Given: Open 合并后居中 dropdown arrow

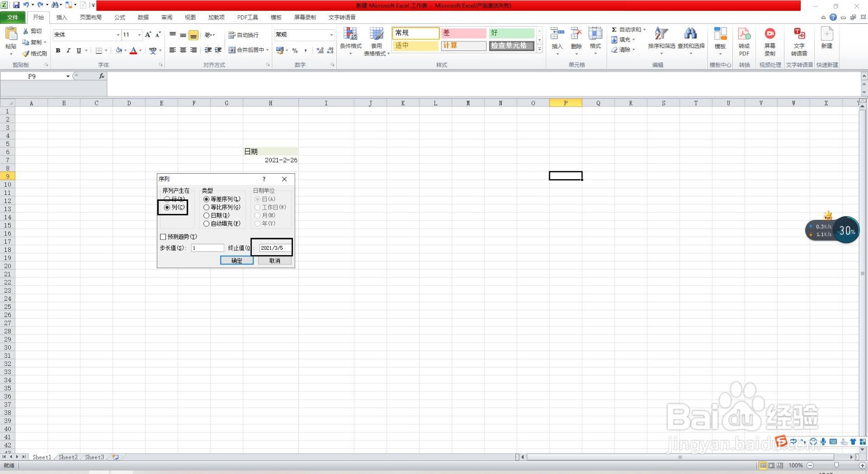Looking at the screenshot, I should [x=267, y=50].
